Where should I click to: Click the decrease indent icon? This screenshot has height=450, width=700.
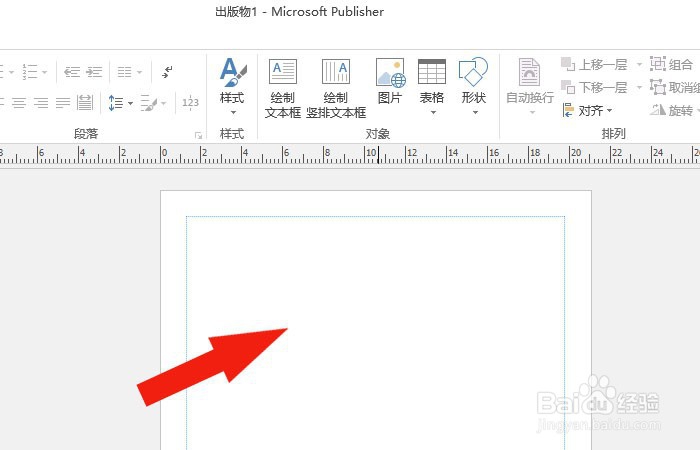(x=72, y=72)
